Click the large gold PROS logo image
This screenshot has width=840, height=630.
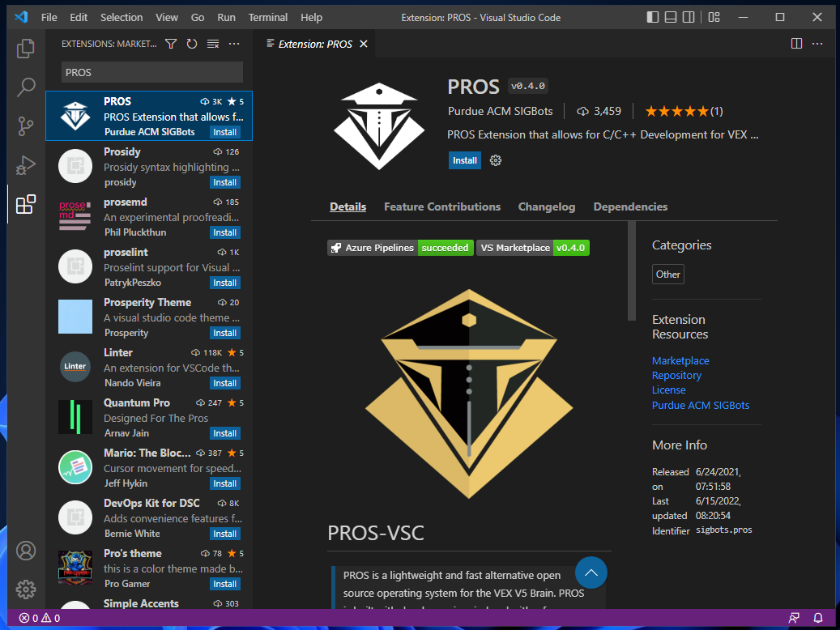(x=469, y=394)
